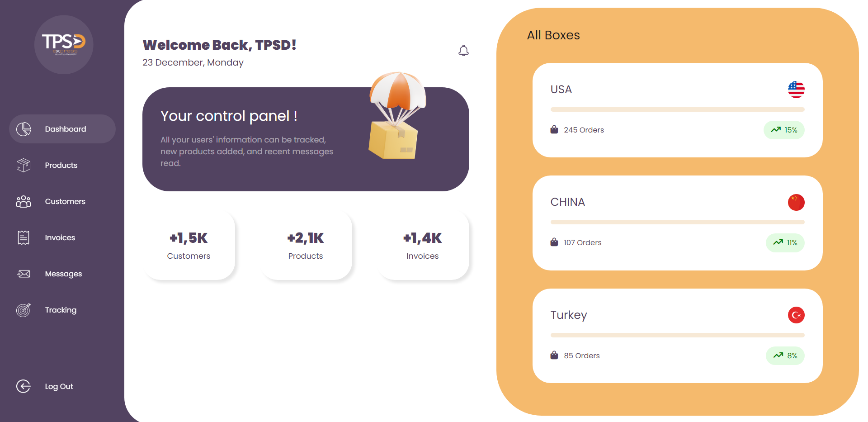Click the Tracking target icon
Screen dimensions: 868x422
(x=24, y=310)
